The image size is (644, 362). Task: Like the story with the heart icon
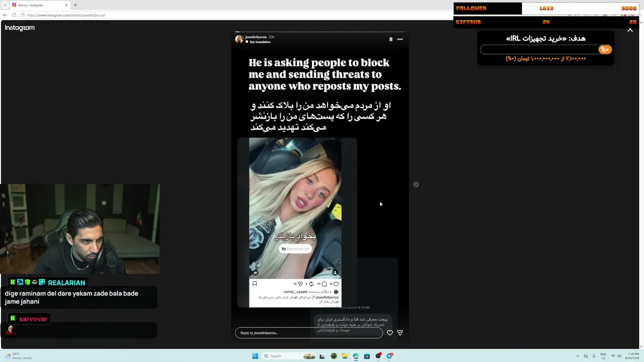tap(390, 333)
